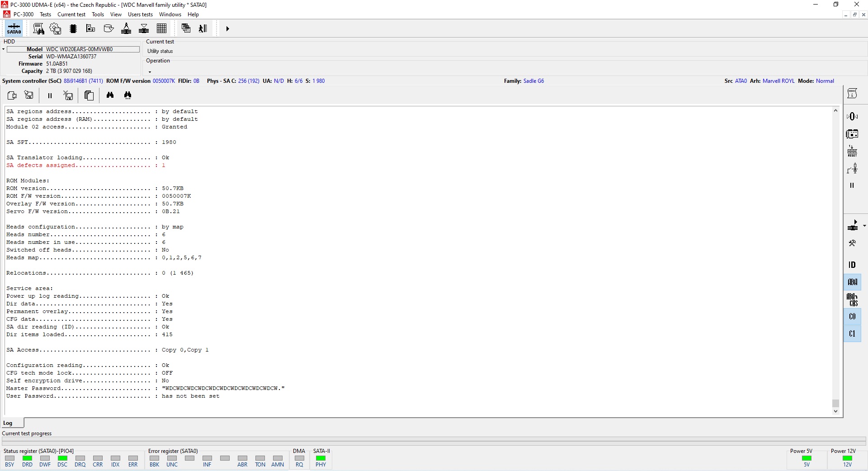Expand the HDD model dropdown arrow
868x471 pixels.
(4, 49)
